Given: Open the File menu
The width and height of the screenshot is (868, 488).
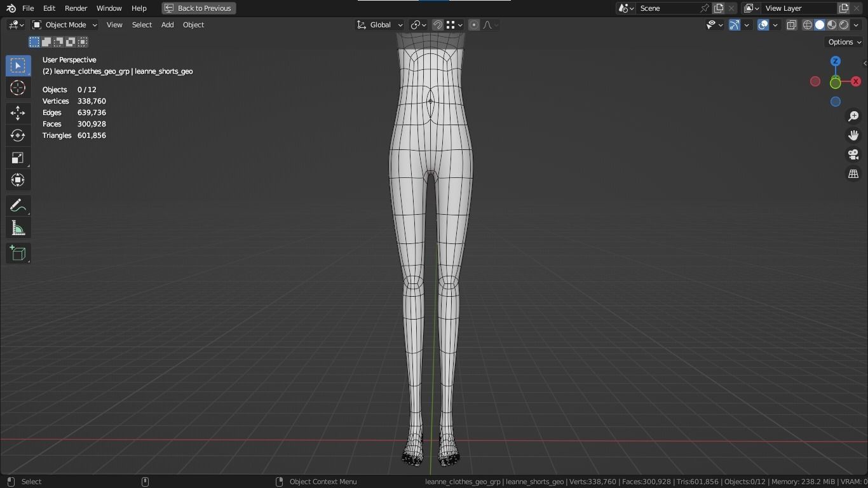Looking at the screenshot, I should coord(28,8).
